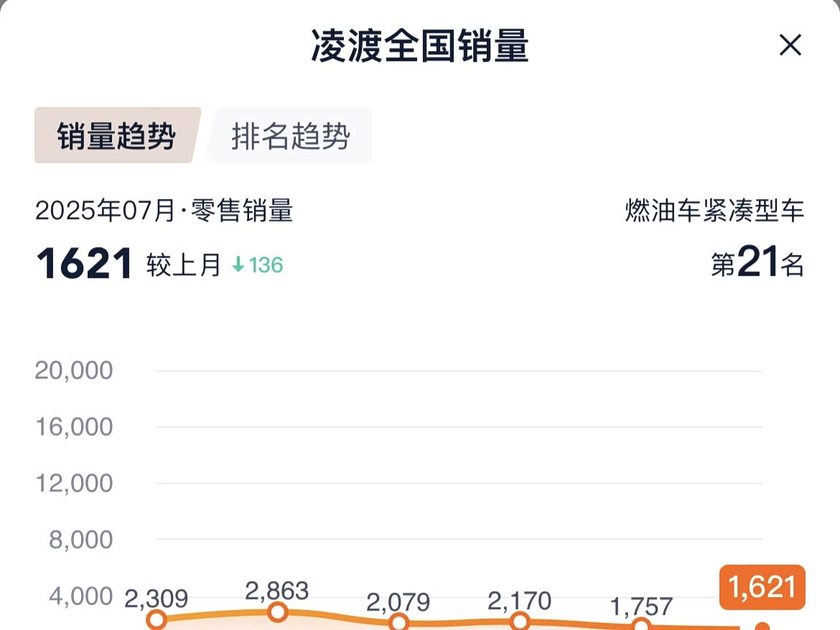Click the data point circle for 2,170
840x630 pixels.
coord(521,621)
